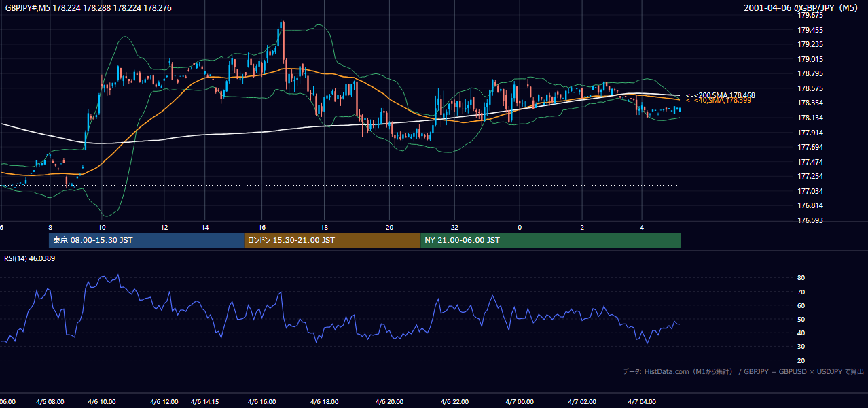Click the 4/6 12:00 bottom time label

click(164, 401)
